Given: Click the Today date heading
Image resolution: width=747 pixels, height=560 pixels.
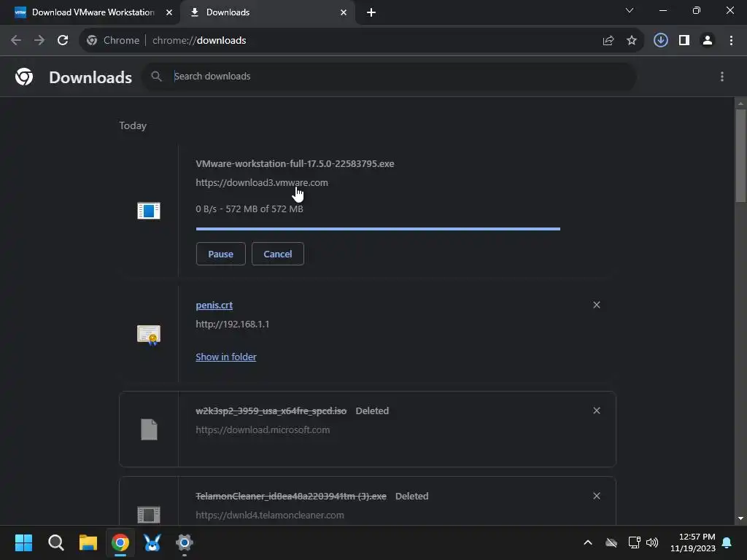Looking at the screenshot, I should pos(133,125).
